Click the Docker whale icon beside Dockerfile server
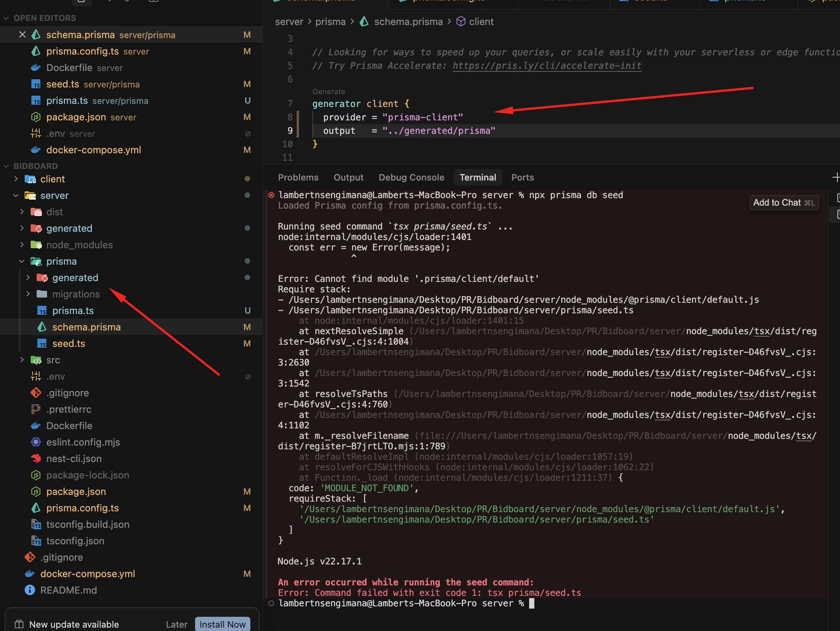Viewport: 840px width, 631px height. pyautogui.click(x=36, y=68)
